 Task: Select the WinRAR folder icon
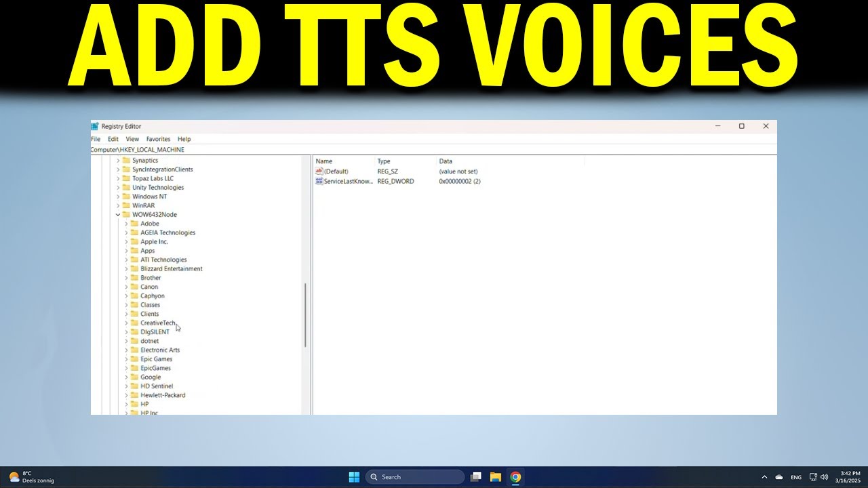126,205
